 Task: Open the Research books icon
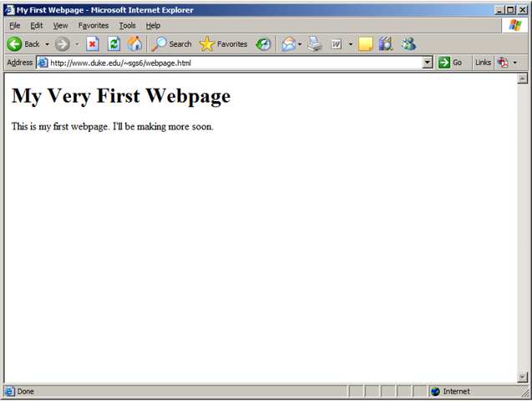coord(386,44)
